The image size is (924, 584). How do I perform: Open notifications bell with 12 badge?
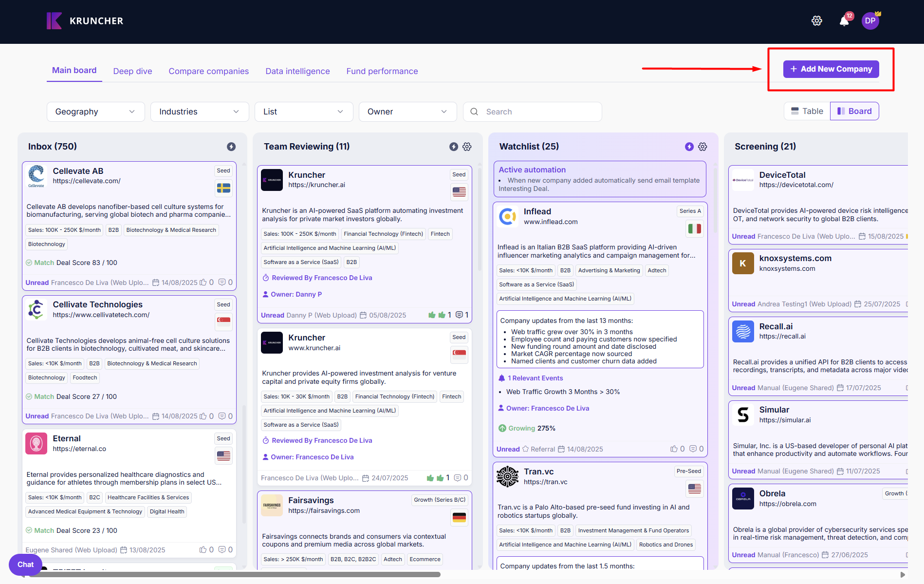pyautogui.click(x=845, y=20)
